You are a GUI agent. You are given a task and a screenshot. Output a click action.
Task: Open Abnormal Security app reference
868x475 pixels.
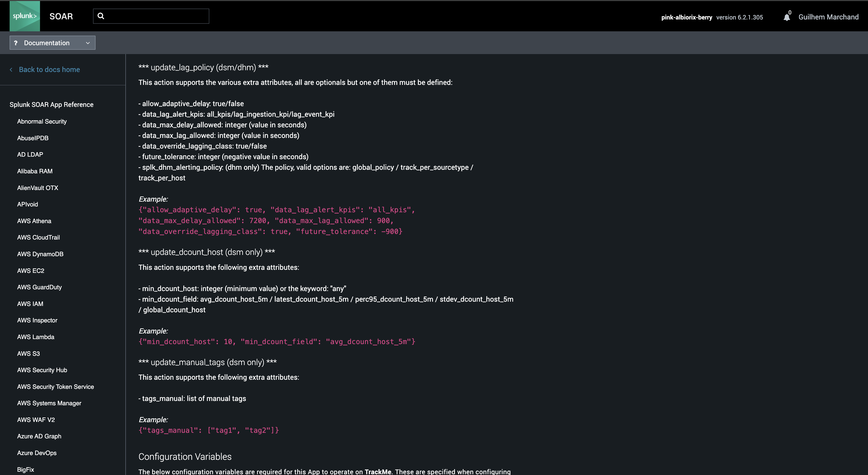coord(42,121)
